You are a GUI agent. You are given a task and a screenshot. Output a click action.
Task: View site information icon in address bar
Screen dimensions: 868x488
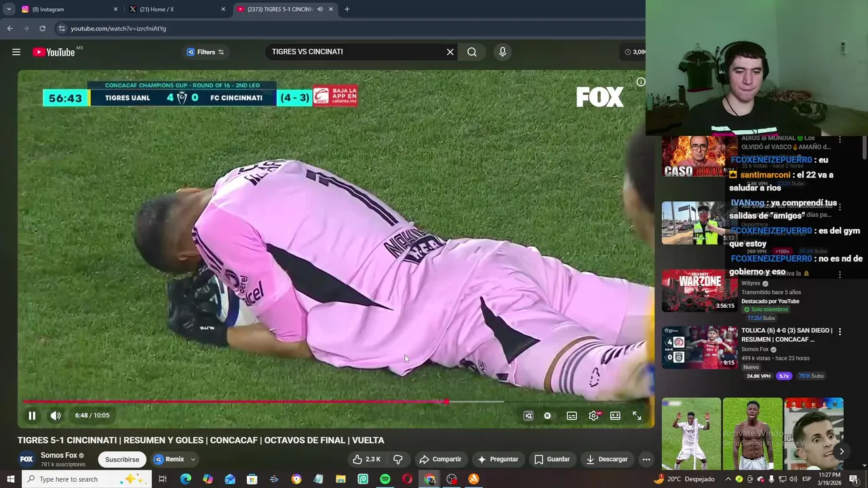[x=62, y=28]
